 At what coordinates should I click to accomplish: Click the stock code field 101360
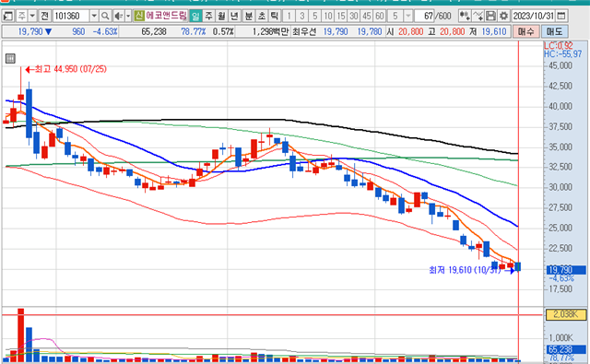(71, 16)
